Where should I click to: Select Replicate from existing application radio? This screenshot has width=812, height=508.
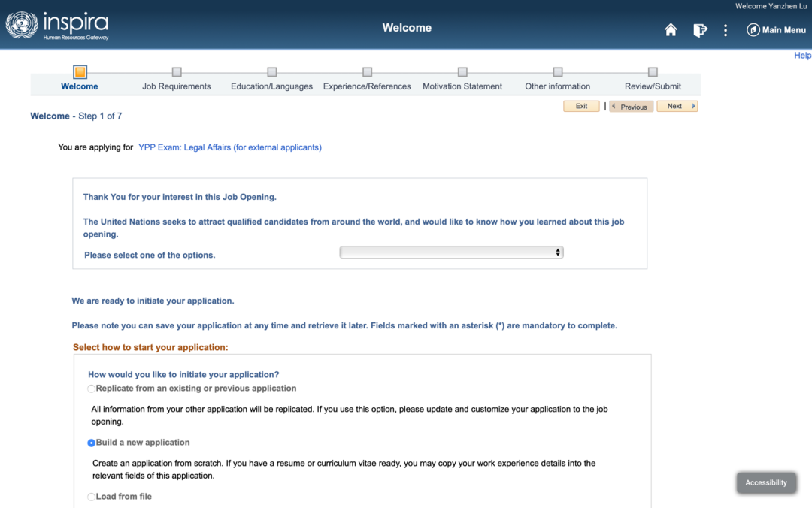point(92,389)
